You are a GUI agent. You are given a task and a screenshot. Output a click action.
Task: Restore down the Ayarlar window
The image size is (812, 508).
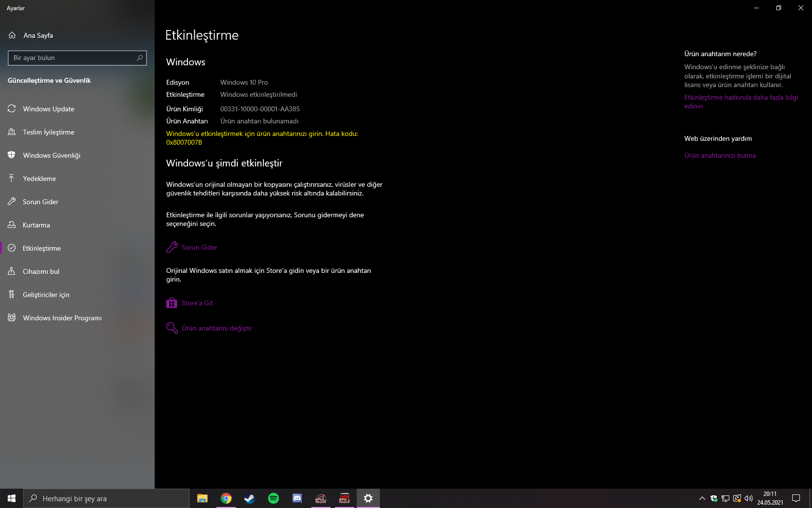[779, 8]
